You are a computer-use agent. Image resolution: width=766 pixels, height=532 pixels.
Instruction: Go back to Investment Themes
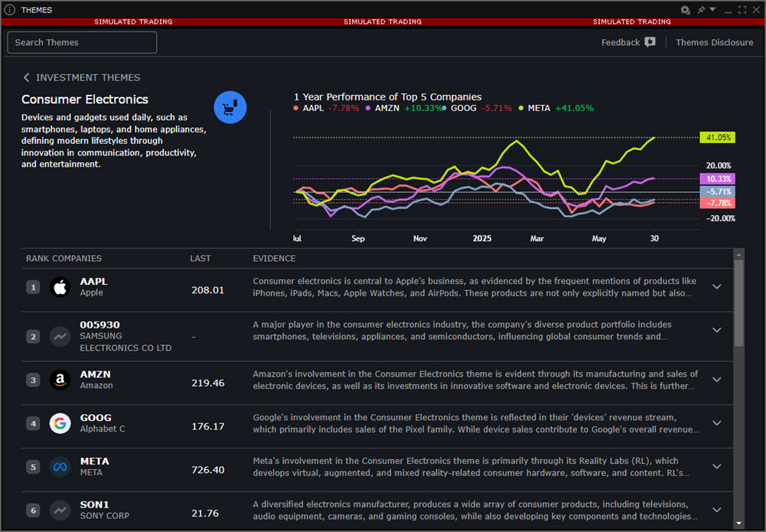tap(82, 77)
